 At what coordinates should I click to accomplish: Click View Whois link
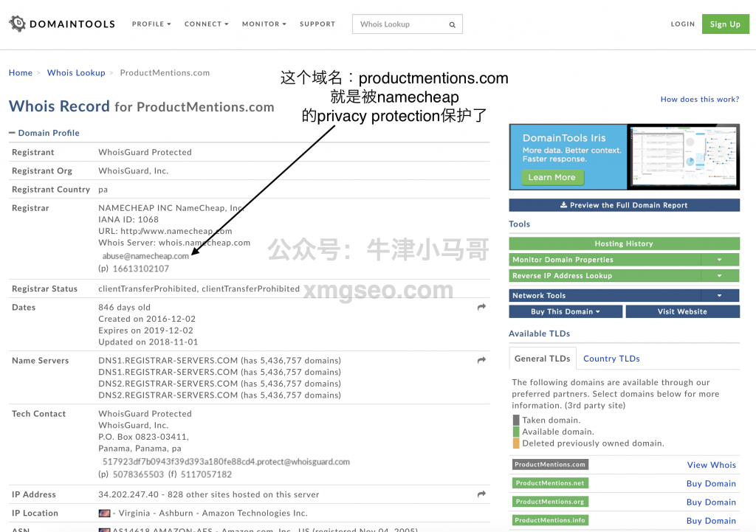pos(711,465)
